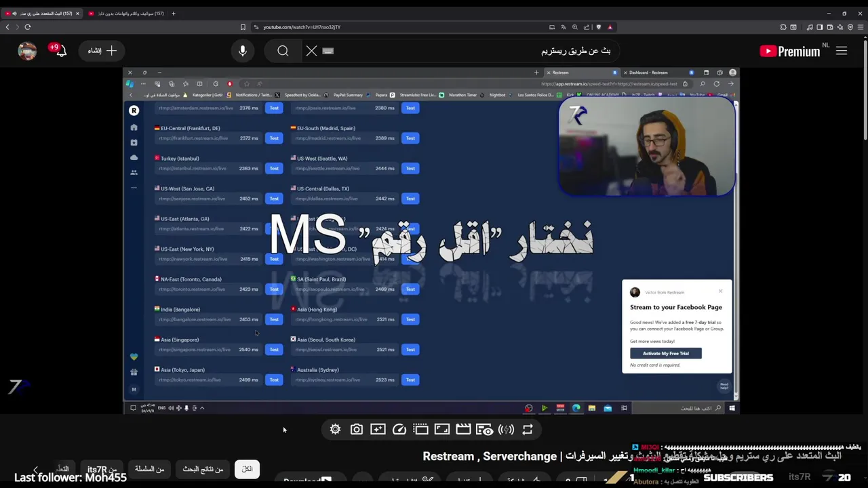Click the music note playlist icon in browser toolbar

(810, 27)
